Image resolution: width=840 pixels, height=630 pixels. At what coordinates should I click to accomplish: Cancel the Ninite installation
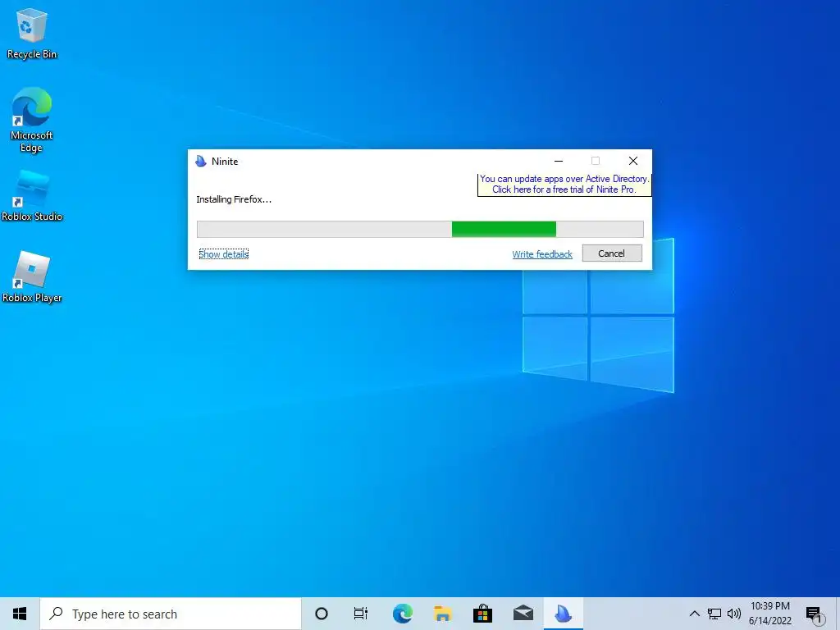tap(612, 253)
